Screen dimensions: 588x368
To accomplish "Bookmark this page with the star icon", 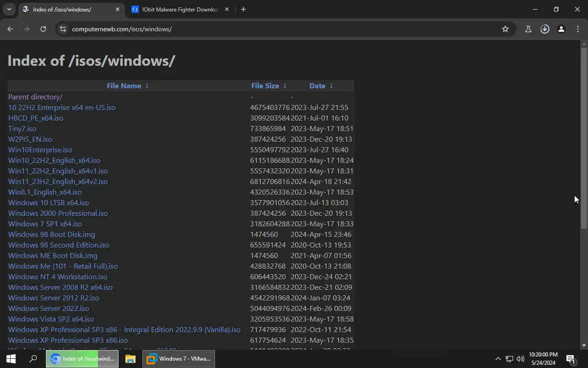I will pos(505,29).
